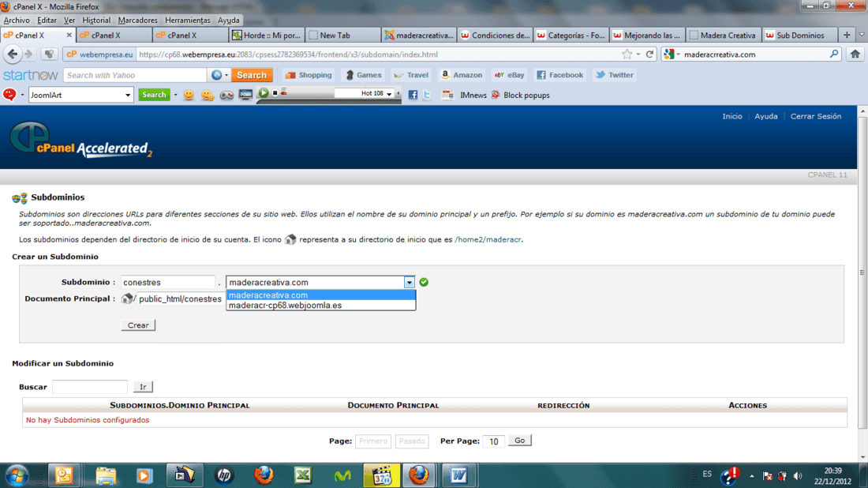Screen dimensions: 868x488
Task: Click the small Twitter bird icon
Action: coord(428,95)
